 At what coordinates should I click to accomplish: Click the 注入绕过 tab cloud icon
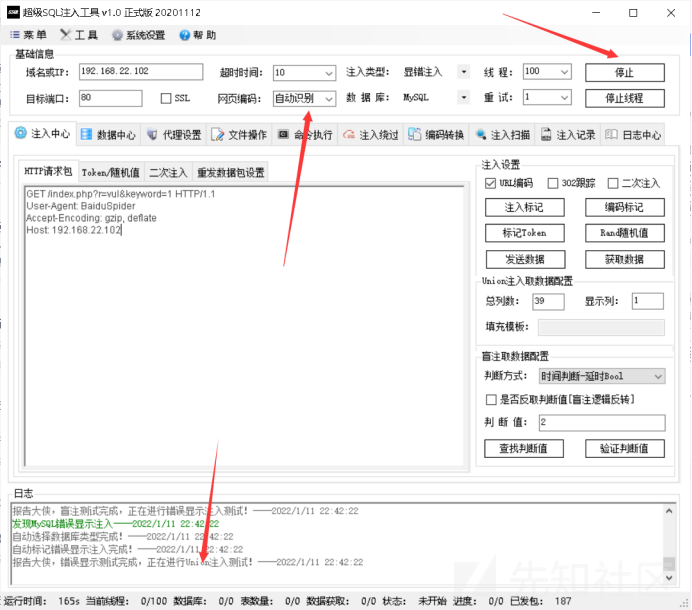click(349, 134)
